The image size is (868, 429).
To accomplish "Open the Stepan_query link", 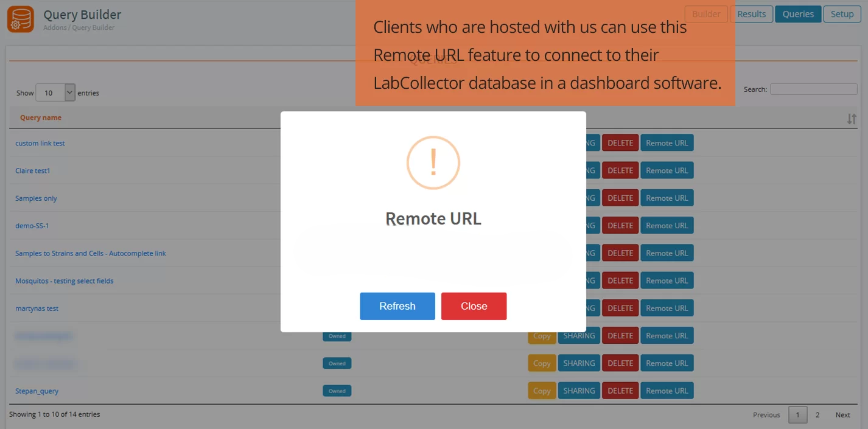I will [x=37, y=391].
